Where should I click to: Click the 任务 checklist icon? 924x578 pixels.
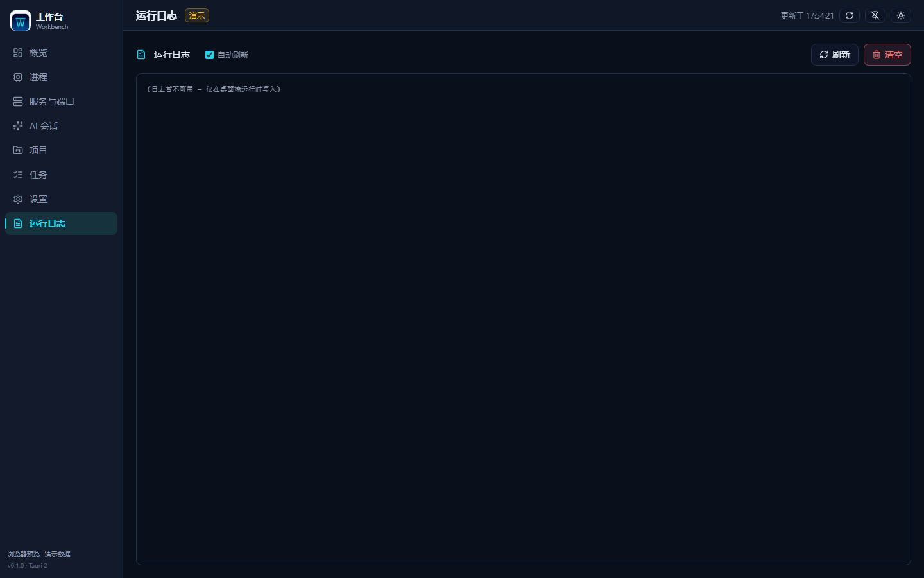[18, 175]
